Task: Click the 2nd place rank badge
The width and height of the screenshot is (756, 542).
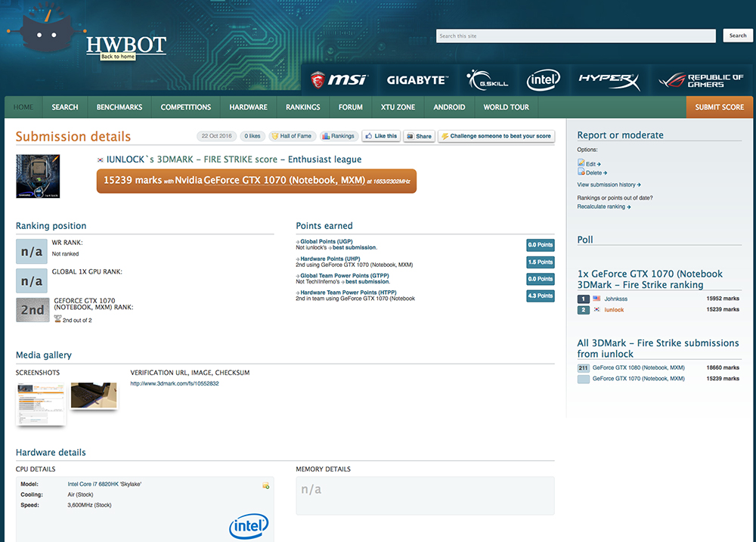Action: (x=33, y=310)
